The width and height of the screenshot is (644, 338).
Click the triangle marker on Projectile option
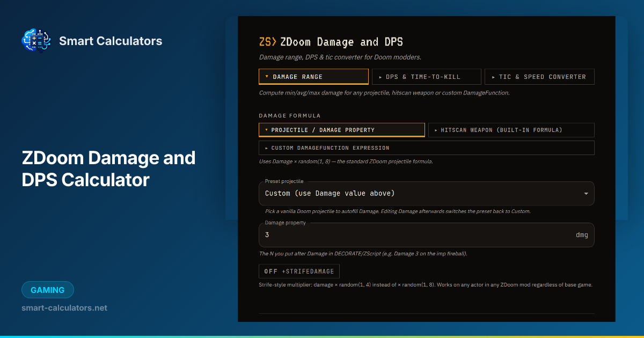coord(266,130)
